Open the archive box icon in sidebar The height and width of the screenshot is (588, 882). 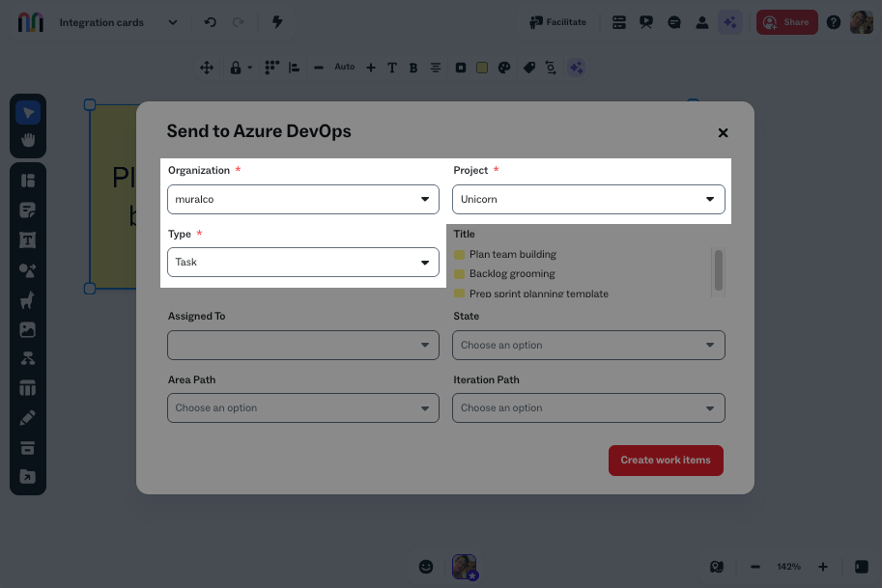coord(28,447)
